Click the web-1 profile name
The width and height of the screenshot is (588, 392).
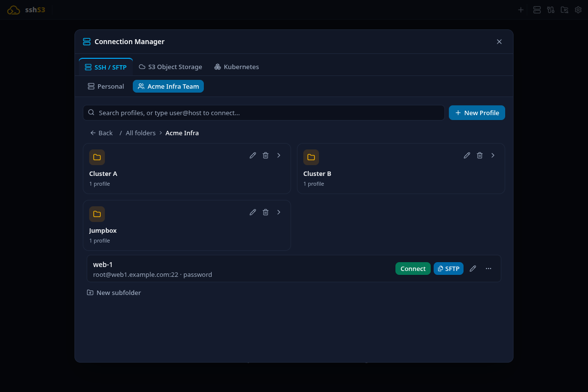[x=103, y=265]
